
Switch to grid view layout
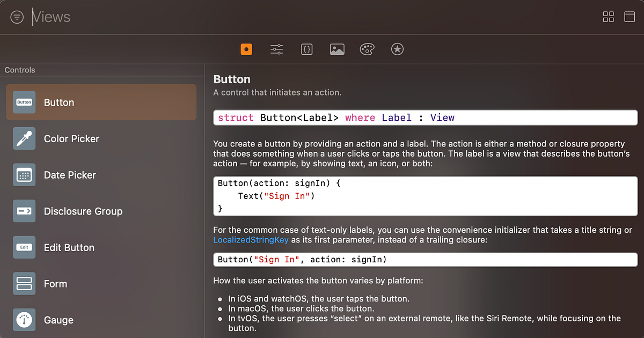click(x=608, y=17)
